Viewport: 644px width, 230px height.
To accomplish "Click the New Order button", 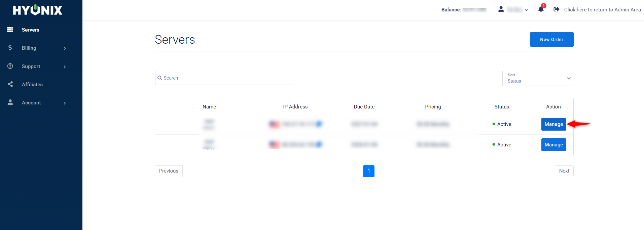I will tap(551, 40).
